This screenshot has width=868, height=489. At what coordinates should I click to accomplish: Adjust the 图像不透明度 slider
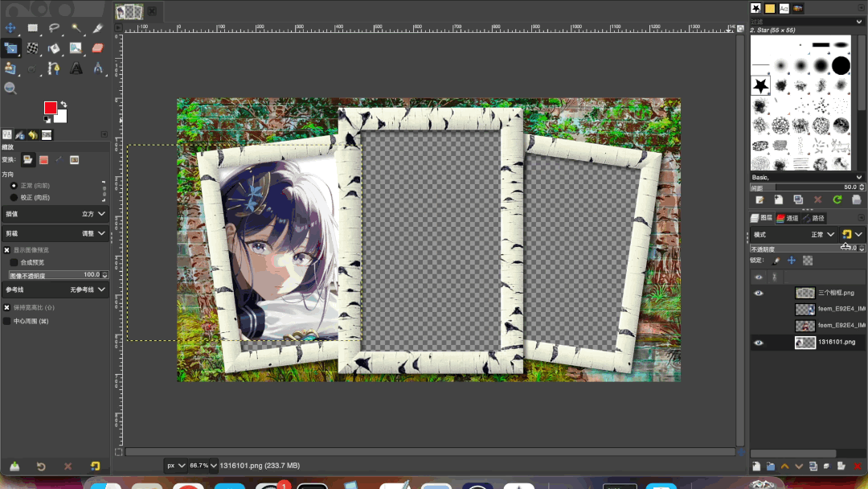[58, 275]
